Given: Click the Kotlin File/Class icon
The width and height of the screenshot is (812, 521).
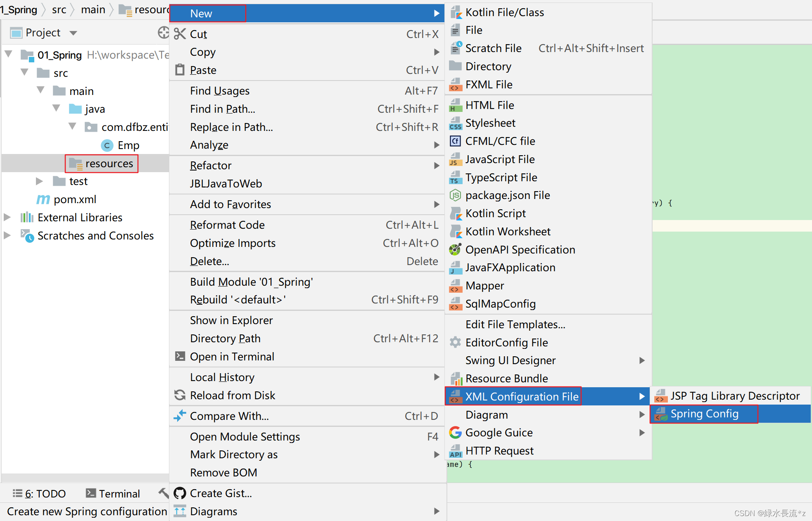Looking at the screenshot, I should (x=456, y=12).
